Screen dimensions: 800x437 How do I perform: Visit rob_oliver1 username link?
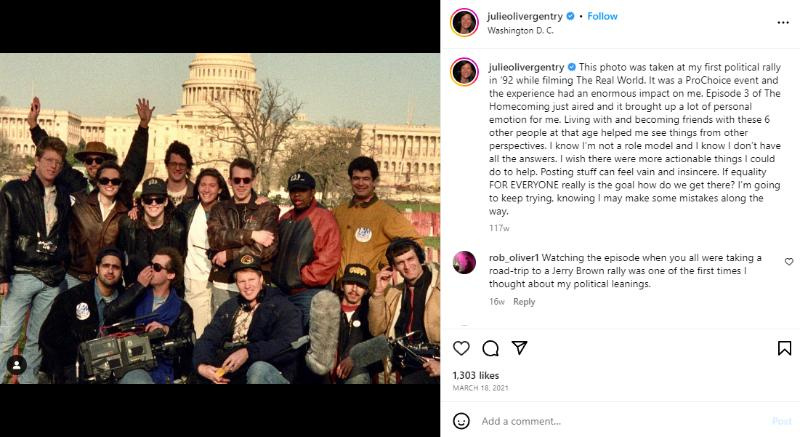click(514, 258)
